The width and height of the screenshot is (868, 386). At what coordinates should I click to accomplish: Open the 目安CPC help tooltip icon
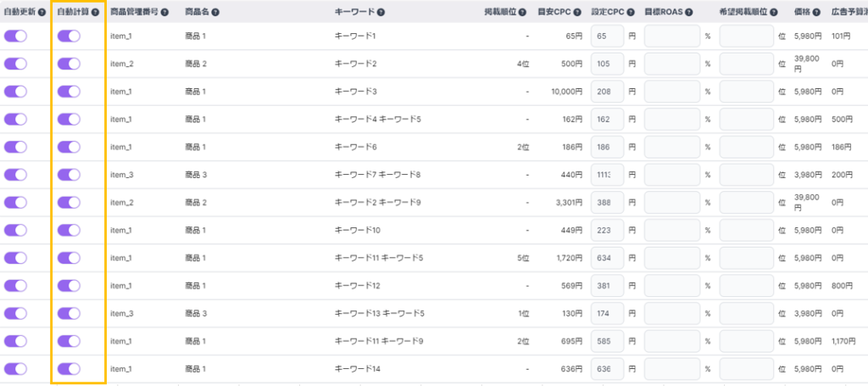tap(577, 13)
